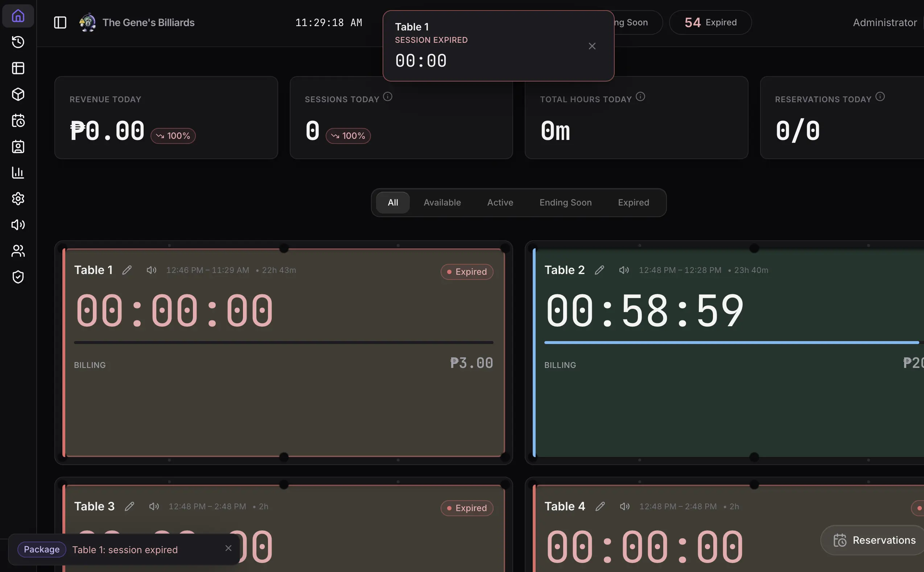Open the reports bar chart icon
924x572 pixels.
coord(18,173)
